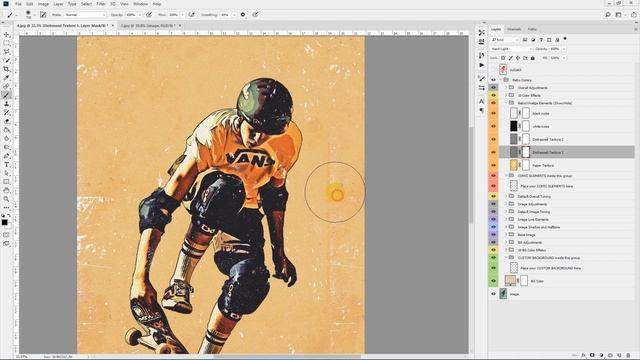The image size is (640, 360).
Task: Open the layer Opacity slider arrow
Action: point(564,49)
